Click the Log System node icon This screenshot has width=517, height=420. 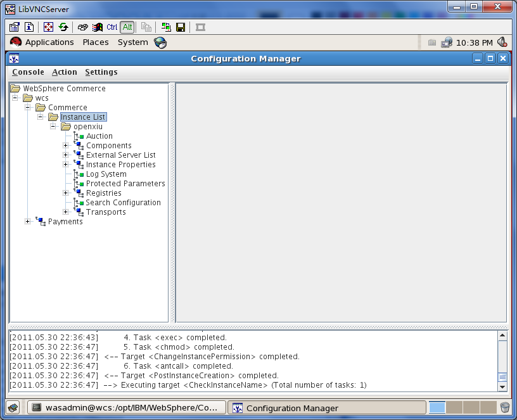coord(79,174)
